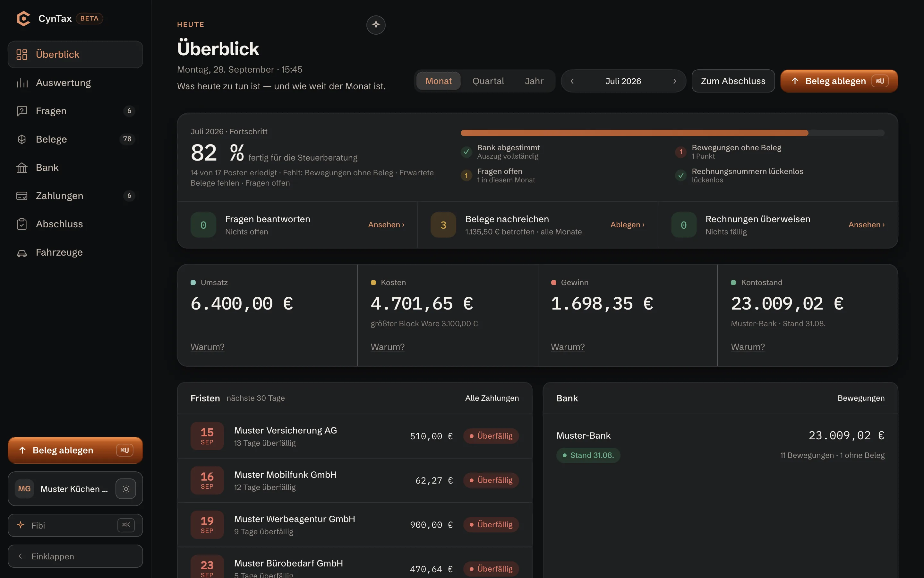Open Überblick via its grid icon
The height and width of the screenshot is (578, 924).
tap(22, 54)
